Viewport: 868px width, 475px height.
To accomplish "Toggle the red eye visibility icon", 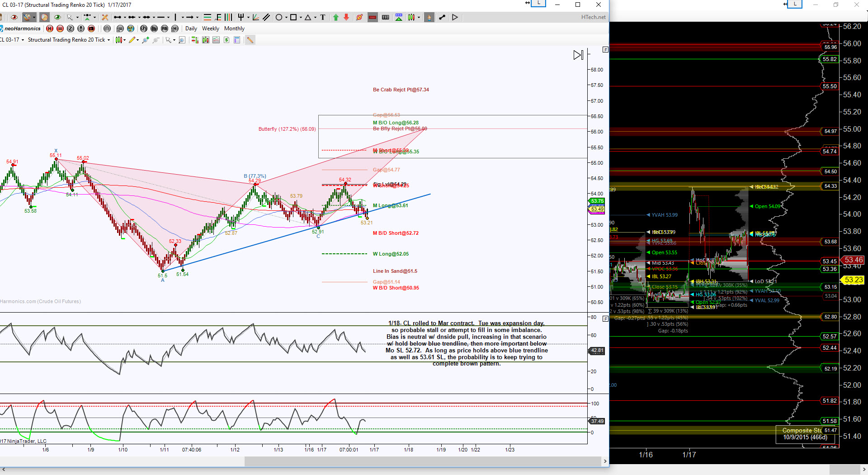I will pos(14,17).
